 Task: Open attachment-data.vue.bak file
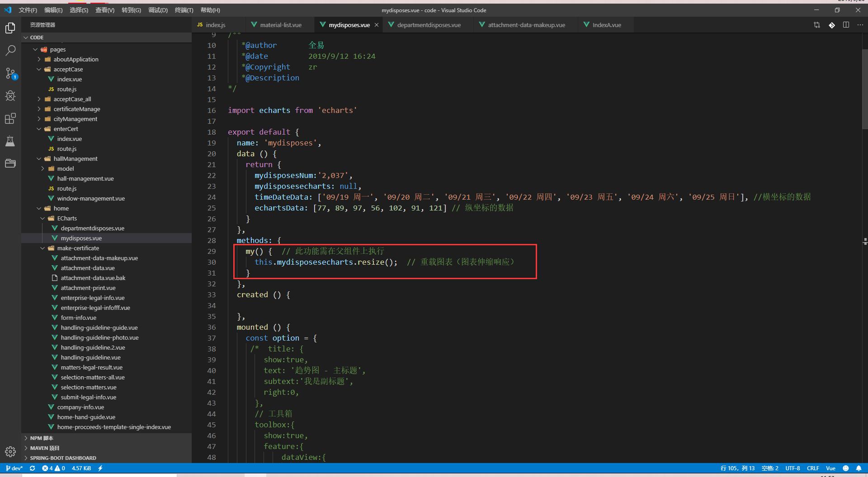(107, 278)
